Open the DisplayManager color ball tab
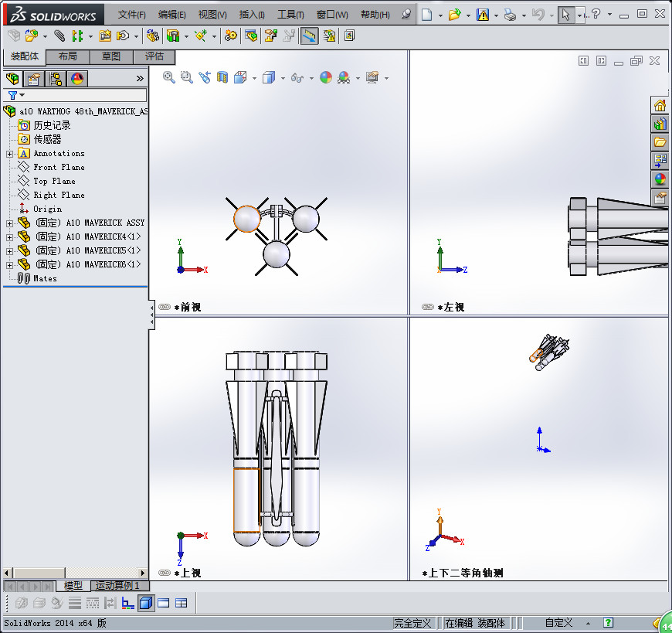The height and width of the screenshot is (633, 672). pyautogui.click(x=77, y=79)
